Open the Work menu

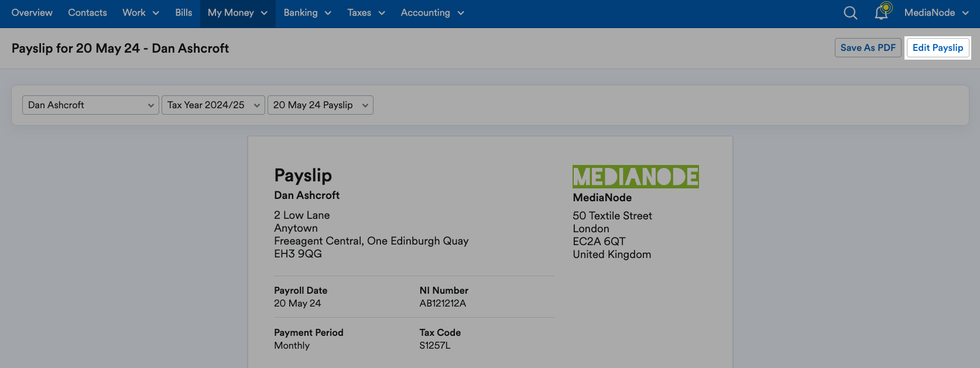141,13
